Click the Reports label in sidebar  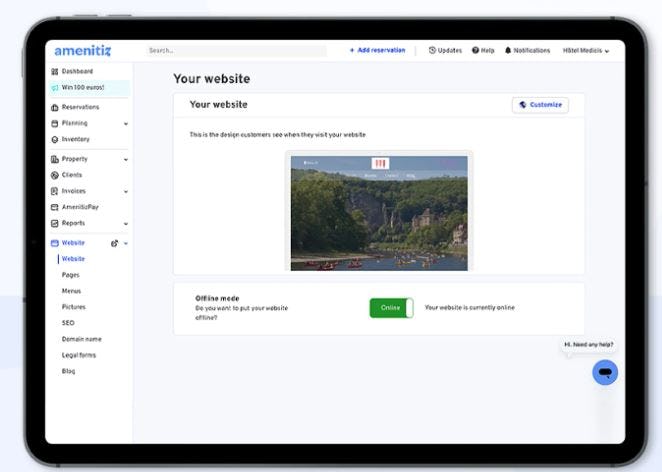[x=73, y=223]
